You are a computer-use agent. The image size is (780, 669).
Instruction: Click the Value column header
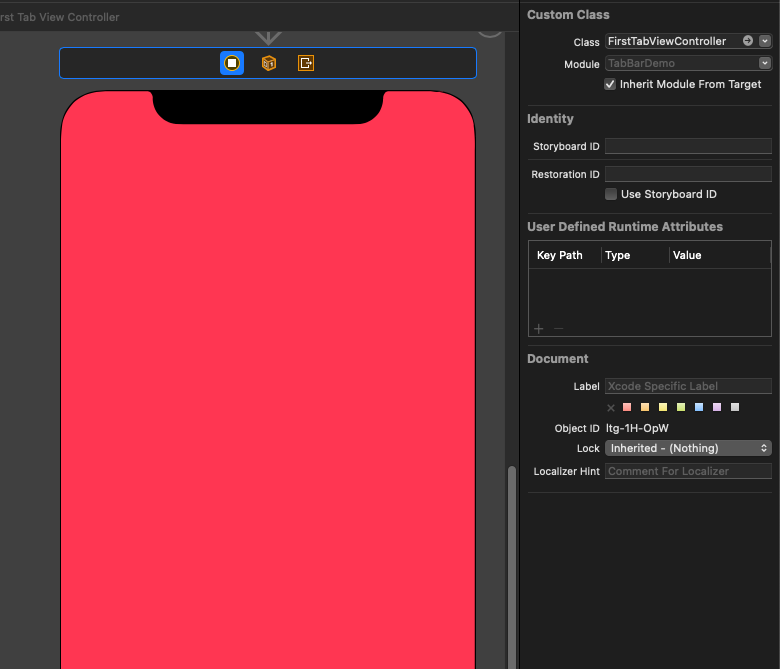pyautogui.click(x=687, y=255)
